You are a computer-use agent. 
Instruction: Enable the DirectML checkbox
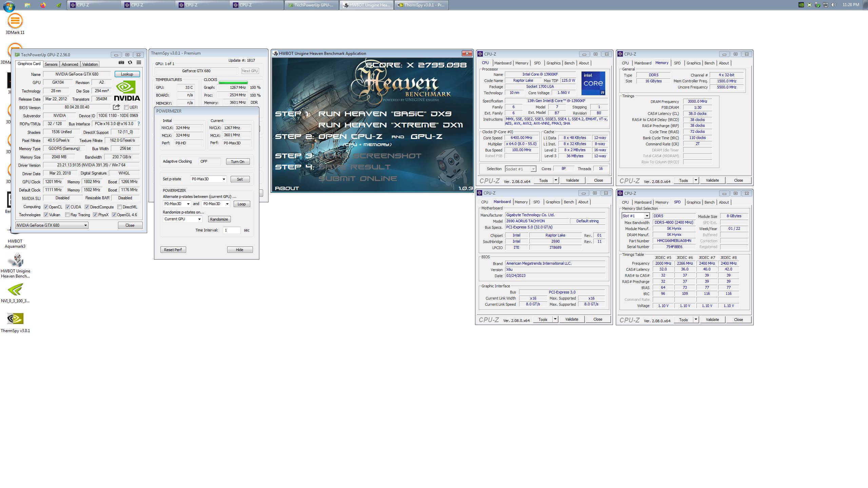coord(119,207)
